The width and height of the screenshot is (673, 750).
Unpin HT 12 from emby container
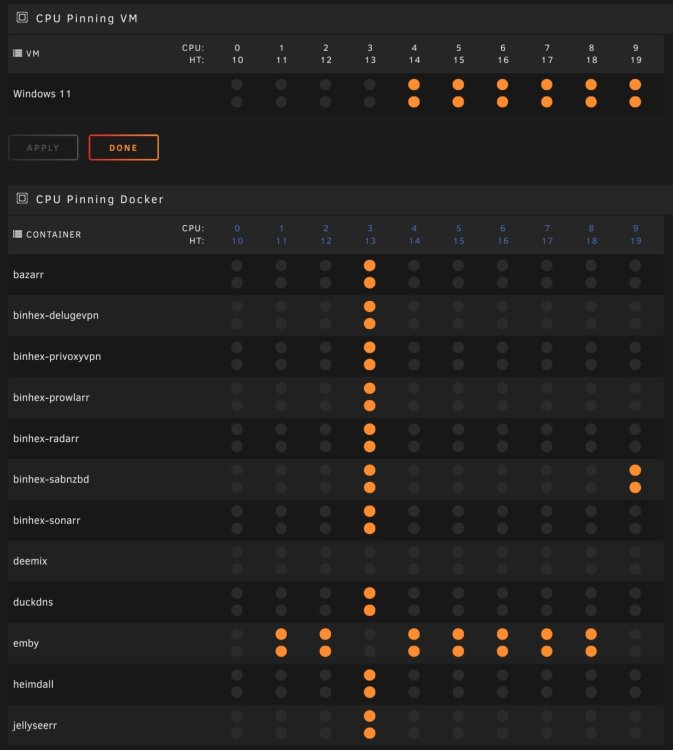325,651
